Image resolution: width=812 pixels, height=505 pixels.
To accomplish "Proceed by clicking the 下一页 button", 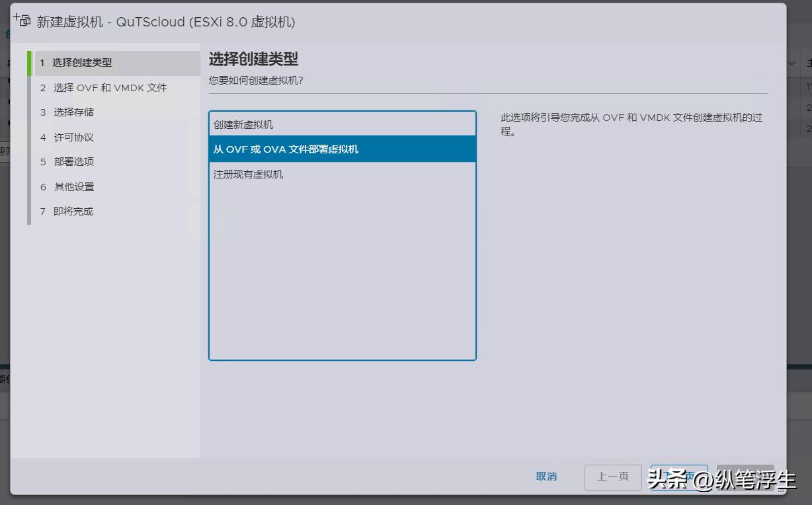I will [x=680, y=477].
